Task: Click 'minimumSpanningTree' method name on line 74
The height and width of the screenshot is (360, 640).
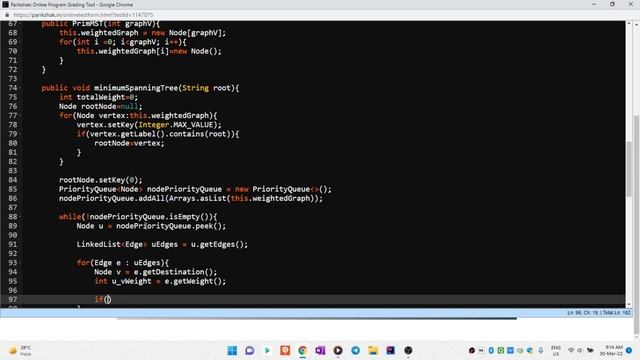Action: 136,88
